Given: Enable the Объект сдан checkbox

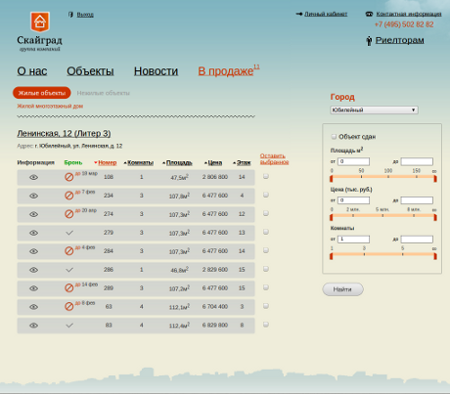Looking at the screenshot, I should click(334, 137).
